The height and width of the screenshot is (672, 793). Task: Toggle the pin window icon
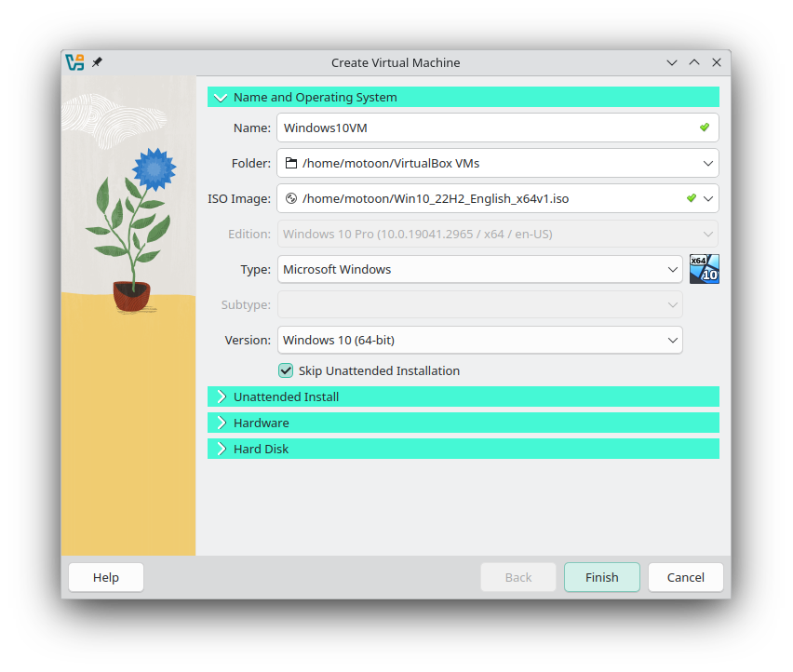97,62
